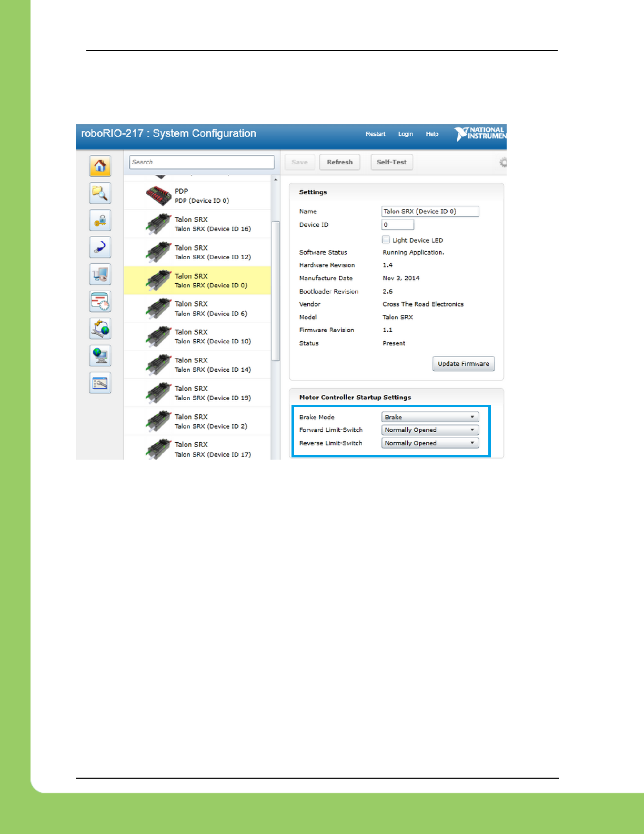Enable the Light Device LED checkbox
Image resolution: width=644 pixels, height=834 pixels.
(386, 240)
